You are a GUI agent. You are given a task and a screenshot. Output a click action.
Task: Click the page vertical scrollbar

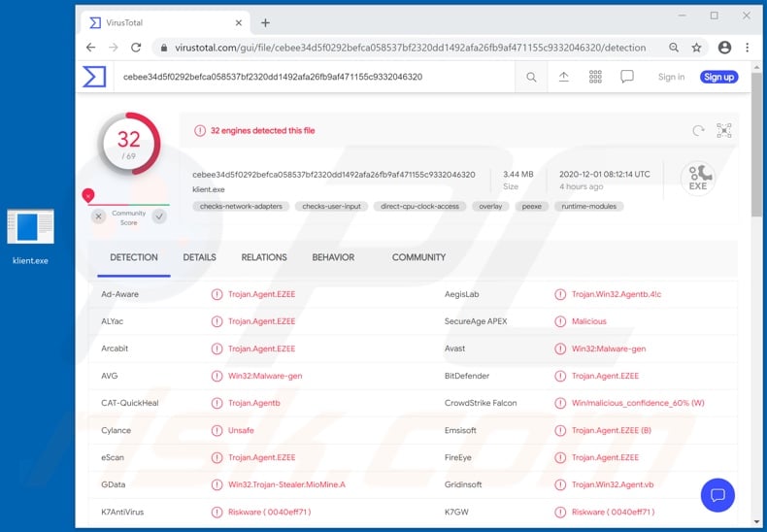757,145
